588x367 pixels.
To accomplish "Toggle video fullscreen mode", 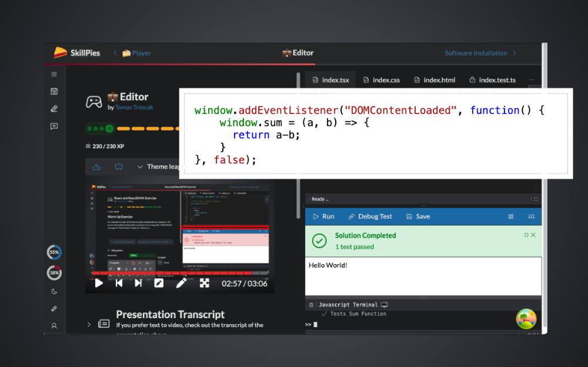I will click(204, 283).
